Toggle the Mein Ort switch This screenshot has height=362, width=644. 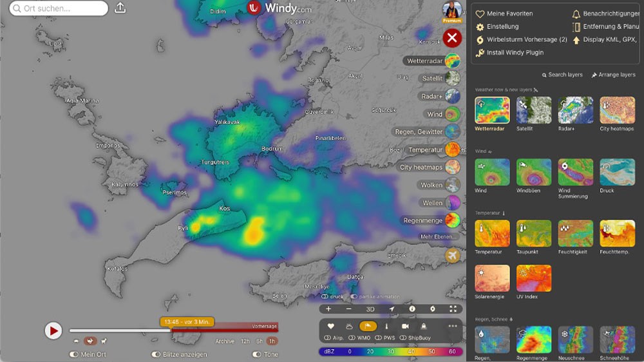click(x=74, y=354)
